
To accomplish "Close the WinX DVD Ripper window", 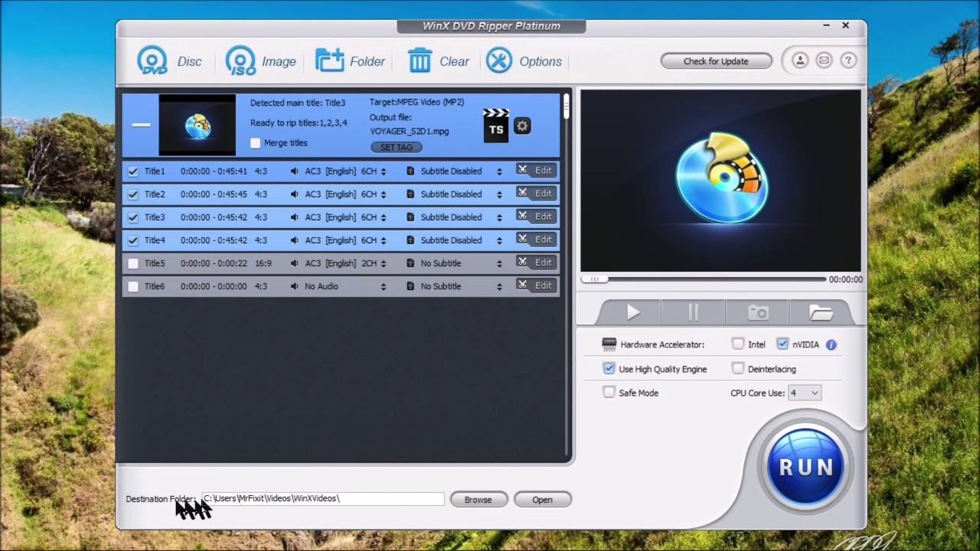I will pyautogui.click(x=846, y=25).
